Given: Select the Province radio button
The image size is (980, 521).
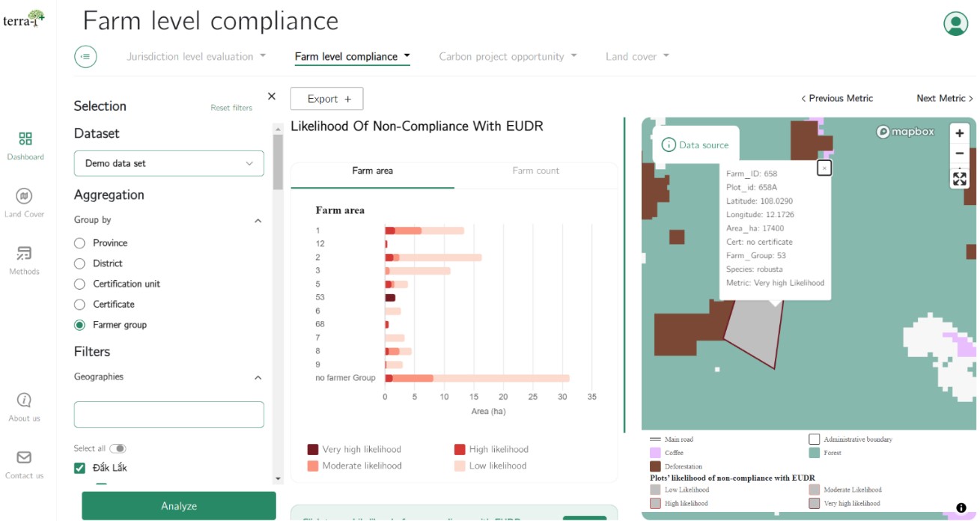Looking at the screenshot, I should point(79,243).
